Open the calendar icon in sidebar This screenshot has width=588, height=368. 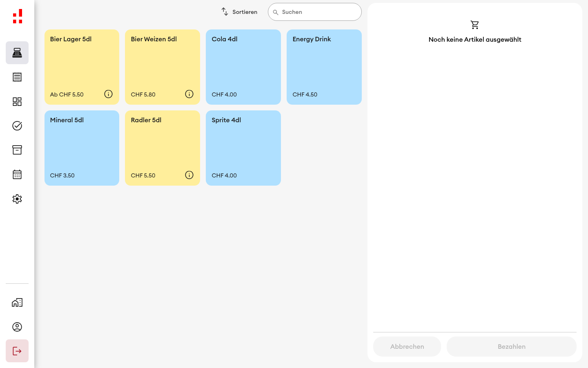(17, 175)
